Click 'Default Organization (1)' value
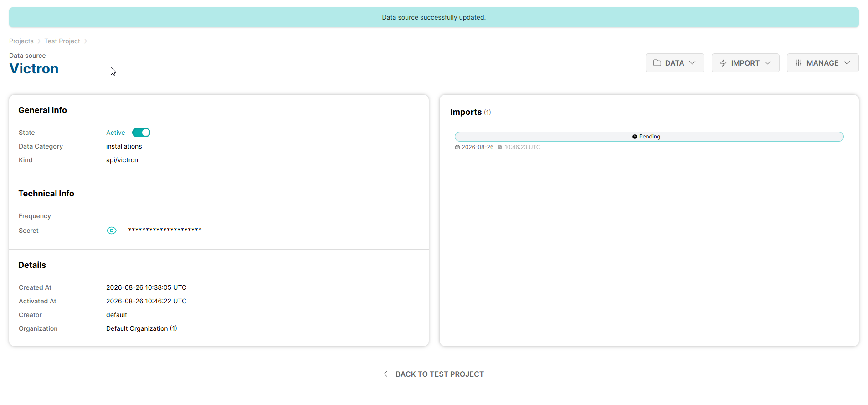868x405 pixels. tap(142, 328)
